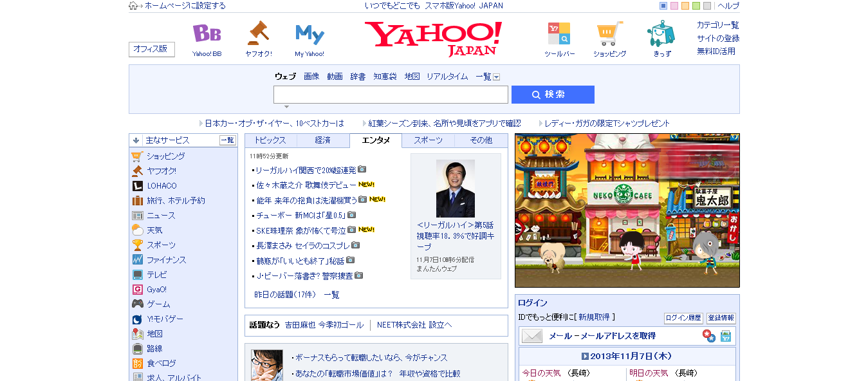Screen dimensions: 868x381
Task: Open the My Yahoo! header icon
Action: tap(309, 34)
